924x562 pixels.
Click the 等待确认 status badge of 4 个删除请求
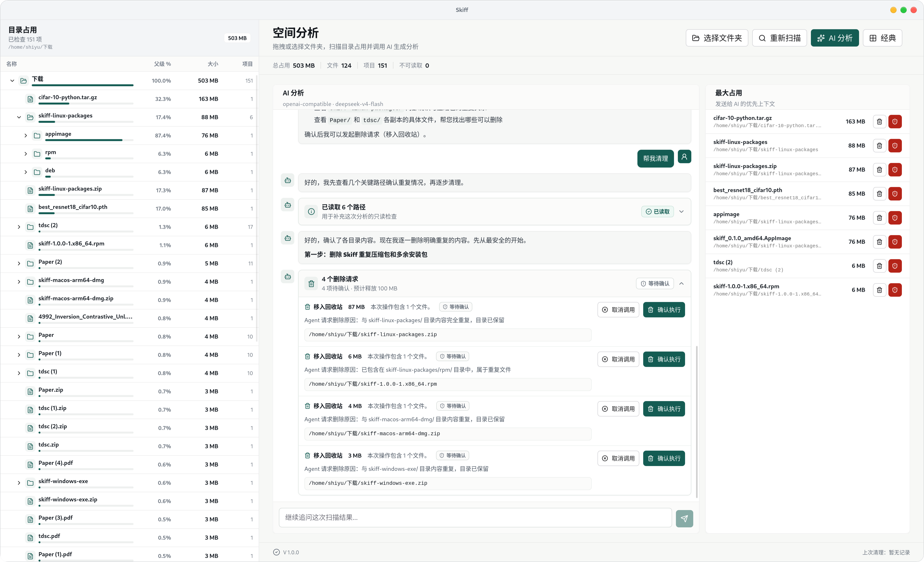point(655,283)
